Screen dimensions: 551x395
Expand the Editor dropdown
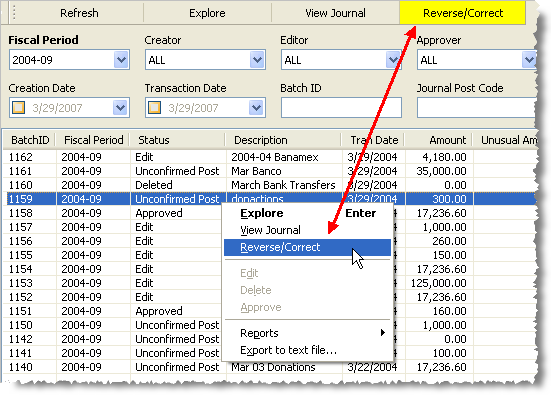pos(393,60)
